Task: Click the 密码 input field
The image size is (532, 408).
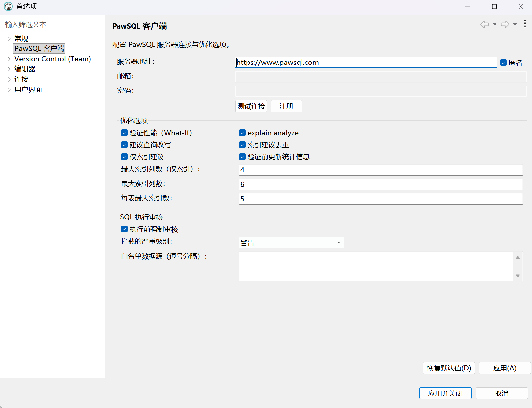Action: click(x=381, y=91)
